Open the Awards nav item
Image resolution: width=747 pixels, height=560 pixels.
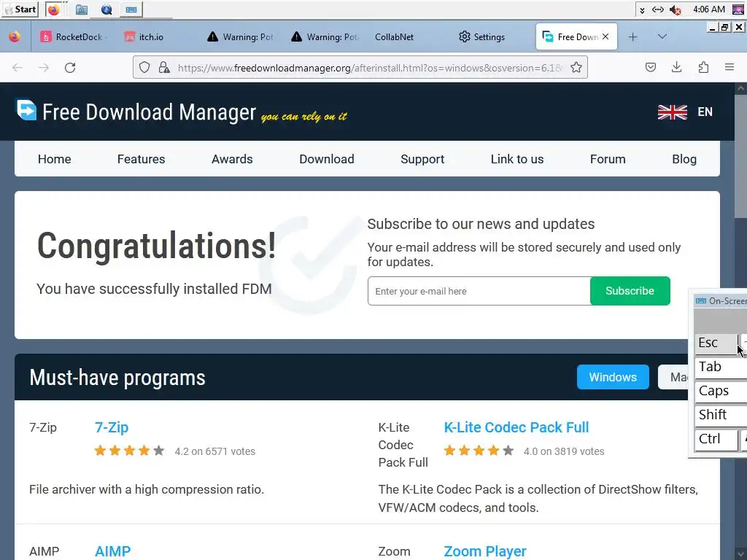[x=232, y=159]
